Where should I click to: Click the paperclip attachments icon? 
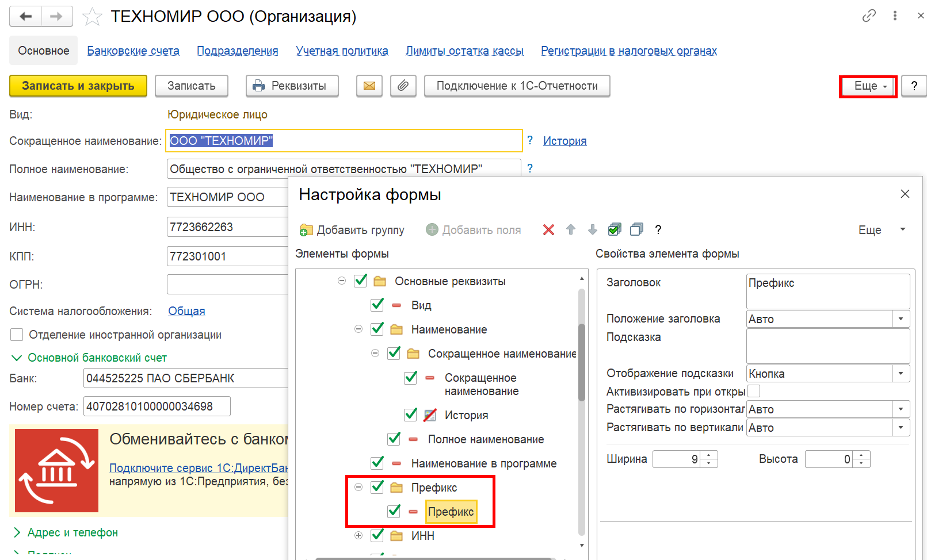(403, 86)
